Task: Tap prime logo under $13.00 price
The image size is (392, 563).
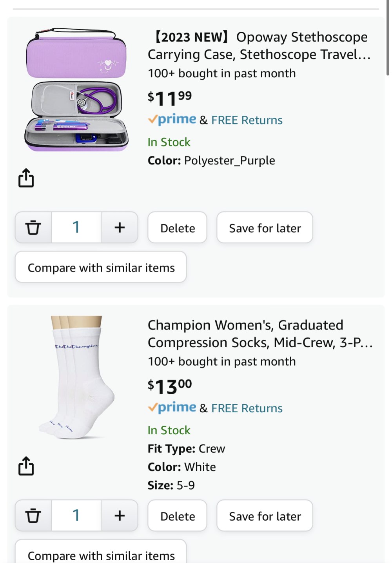Action: (172, 408)
